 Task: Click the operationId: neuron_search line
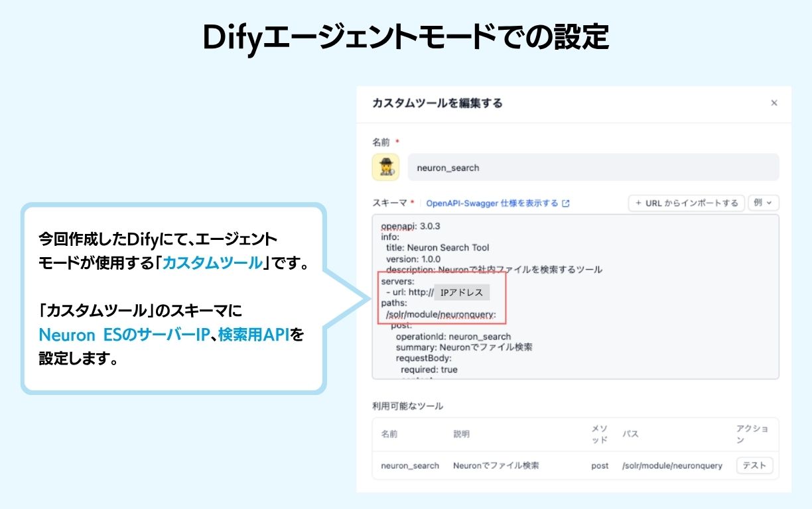click(x=454, y=336)
